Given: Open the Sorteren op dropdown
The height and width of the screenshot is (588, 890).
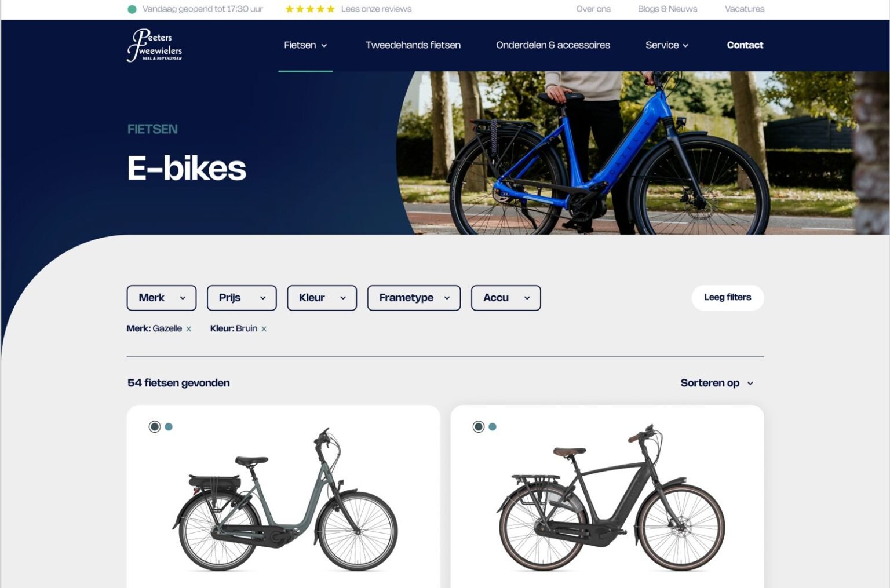Looking at the screenshot, I should coord(717,383).
